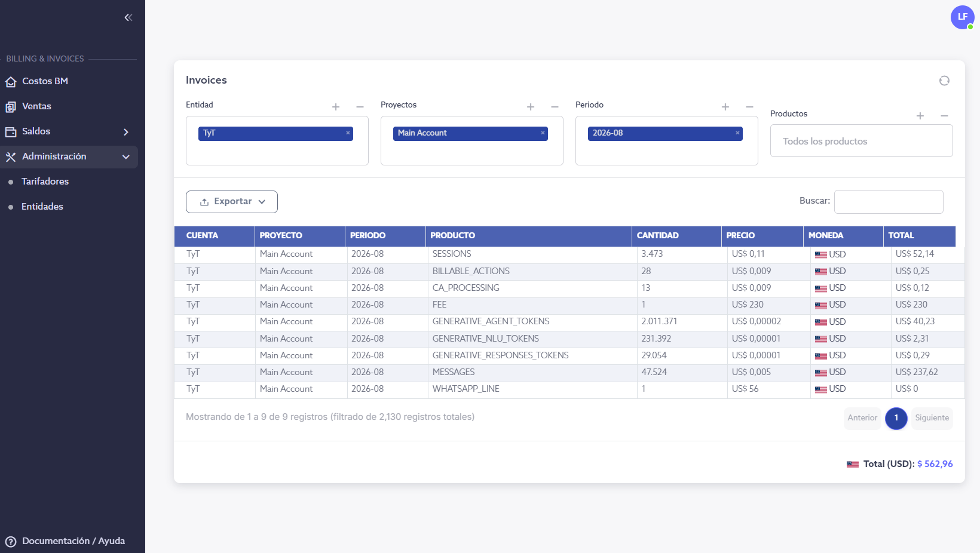Click the minus icon for Entidad
The image size is (980, 553).
click(360, 107)
